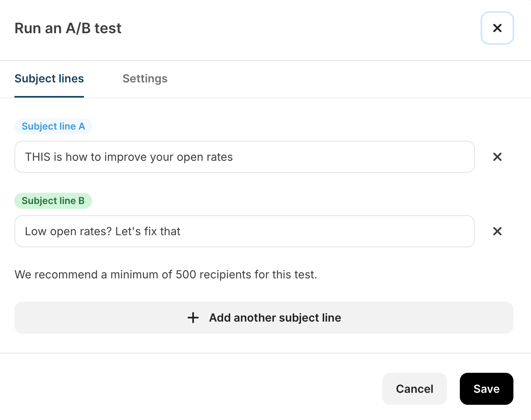Cancel the A/B test setup
531x420 pixels.
[x=414, y=389]
